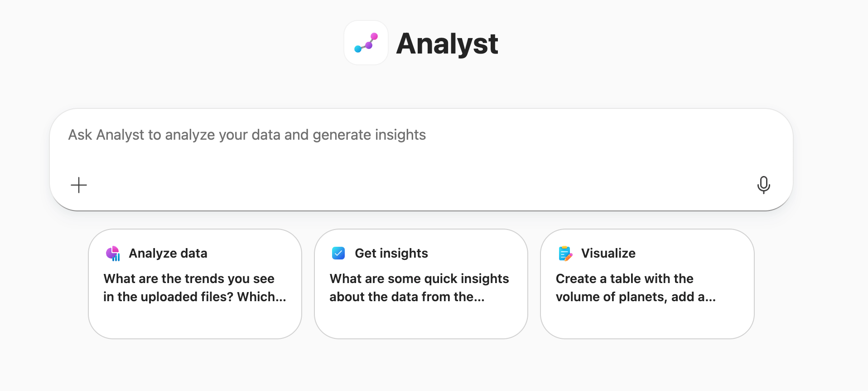Click the pie chart icon beside Analyze data

[x=113, y=254]
